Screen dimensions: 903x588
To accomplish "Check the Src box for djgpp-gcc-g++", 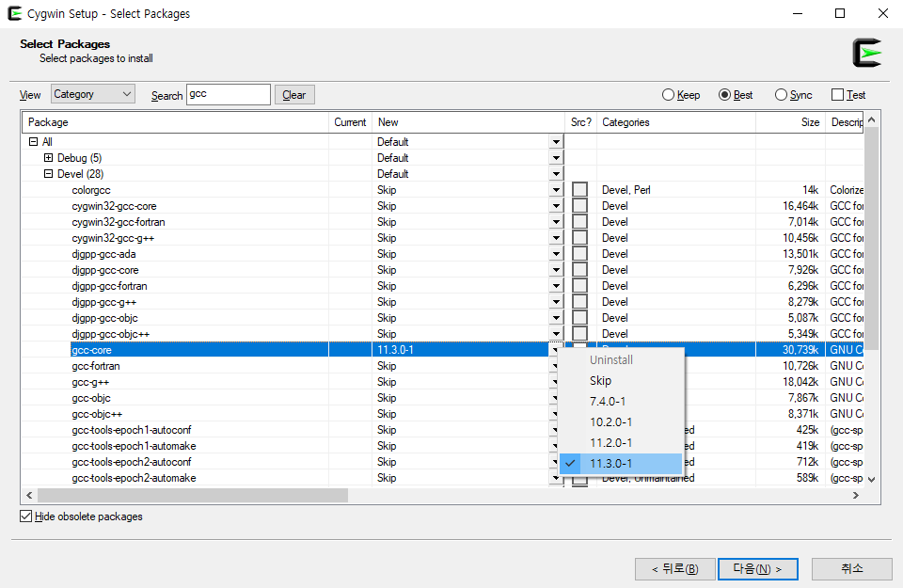I will (x=580, y=302).
